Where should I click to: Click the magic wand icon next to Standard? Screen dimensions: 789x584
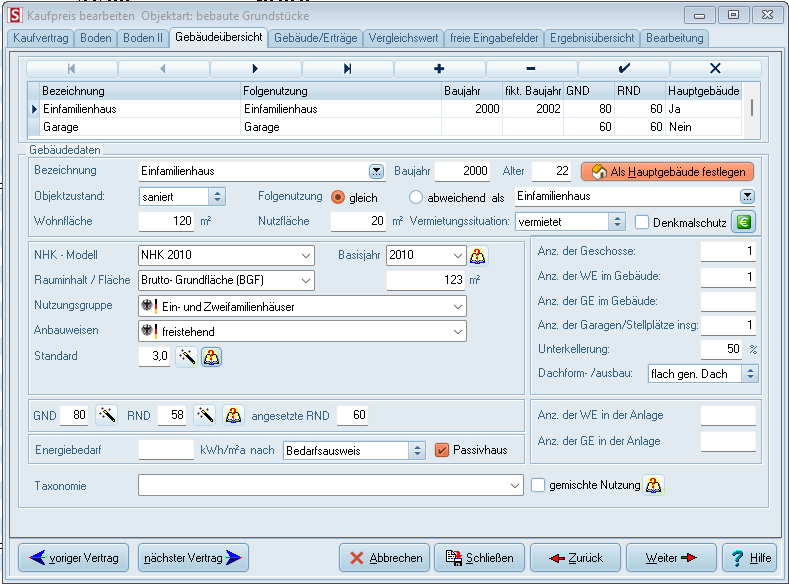[x=186, y=356]
